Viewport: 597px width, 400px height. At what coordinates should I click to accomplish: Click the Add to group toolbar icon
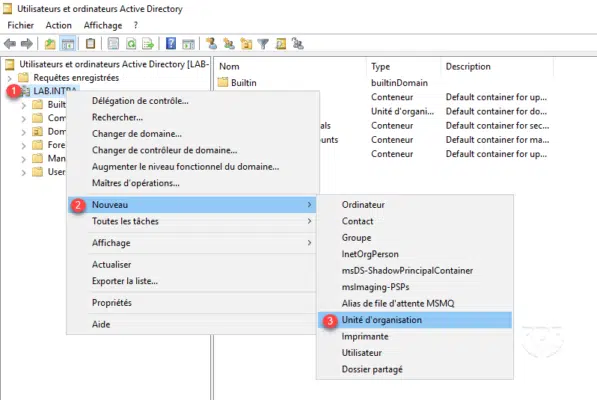pos(298,44)
